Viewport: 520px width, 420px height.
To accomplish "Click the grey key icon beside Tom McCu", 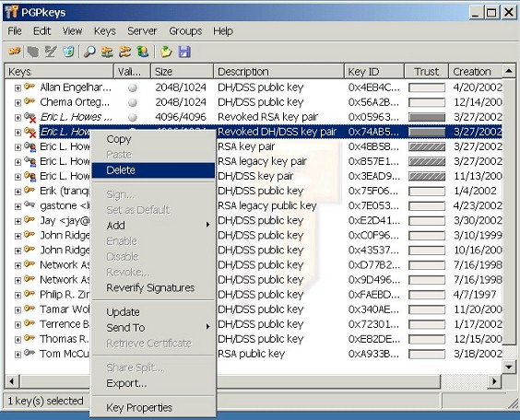I will coord(30,353).
